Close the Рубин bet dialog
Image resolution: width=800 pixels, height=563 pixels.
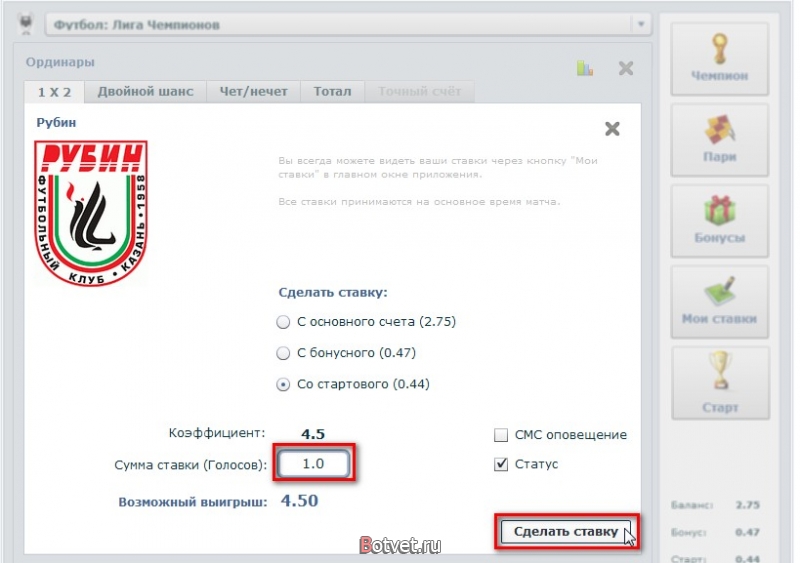pyautogui.click(x=612, y=129)
